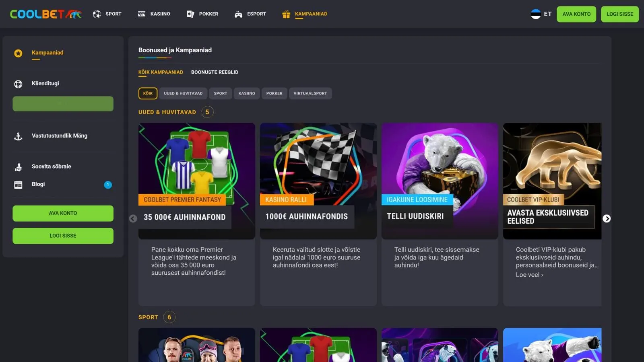Select the Pokker filter chip
This screenshot has width=644, height=362.
[x=274, y=93]
